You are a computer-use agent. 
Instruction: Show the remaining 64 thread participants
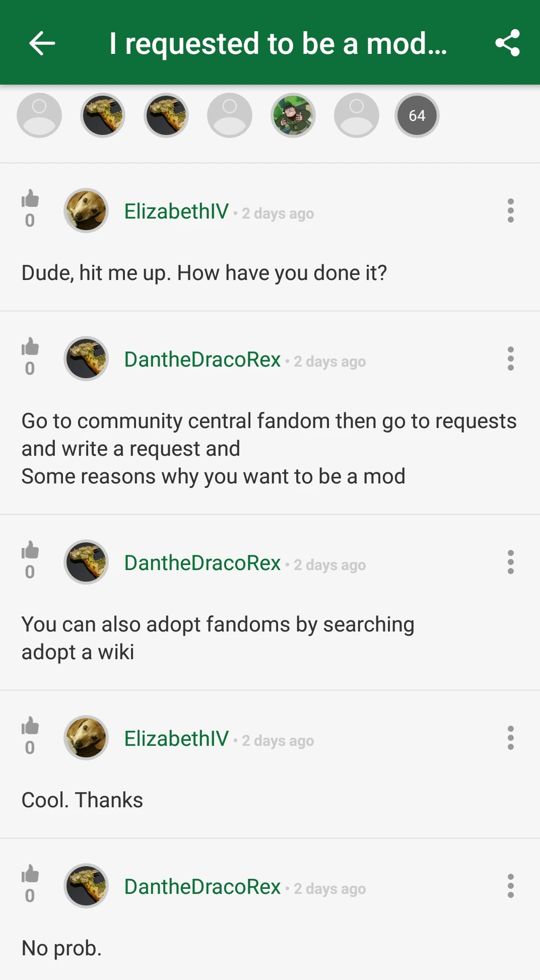click(x=417, y=115)
